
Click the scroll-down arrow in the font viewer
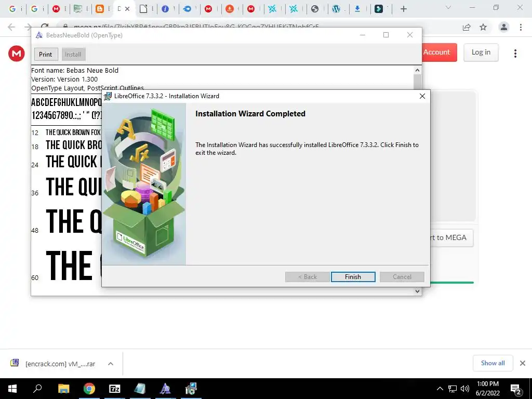pyautogui.click(x=417, y=291)
